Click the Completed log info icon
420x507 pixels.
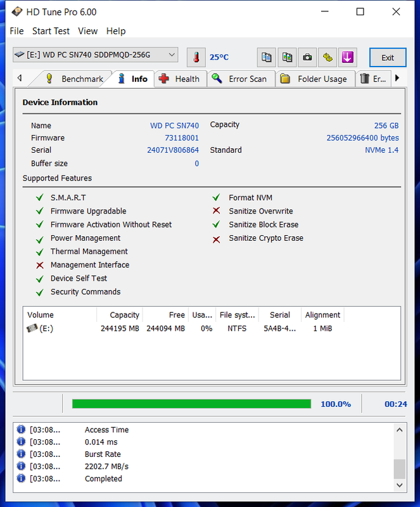coord(21,478)
